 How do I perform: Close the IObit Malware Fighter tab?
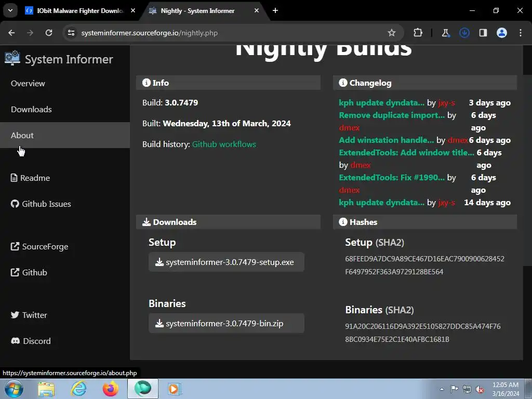[x=133, y=10]
